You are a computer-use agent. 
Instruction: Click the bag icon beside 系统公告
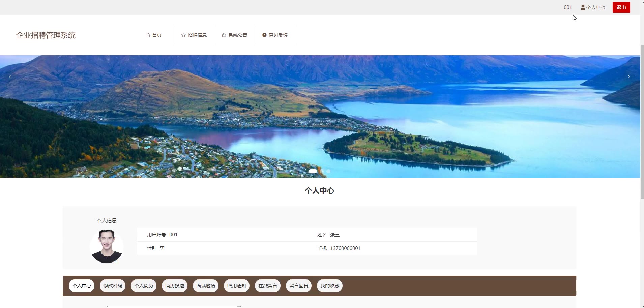coord(224,35)
